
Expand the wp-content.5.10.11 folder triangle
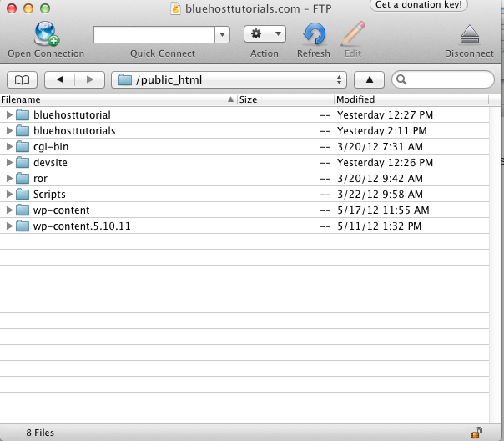pos(9,226)
